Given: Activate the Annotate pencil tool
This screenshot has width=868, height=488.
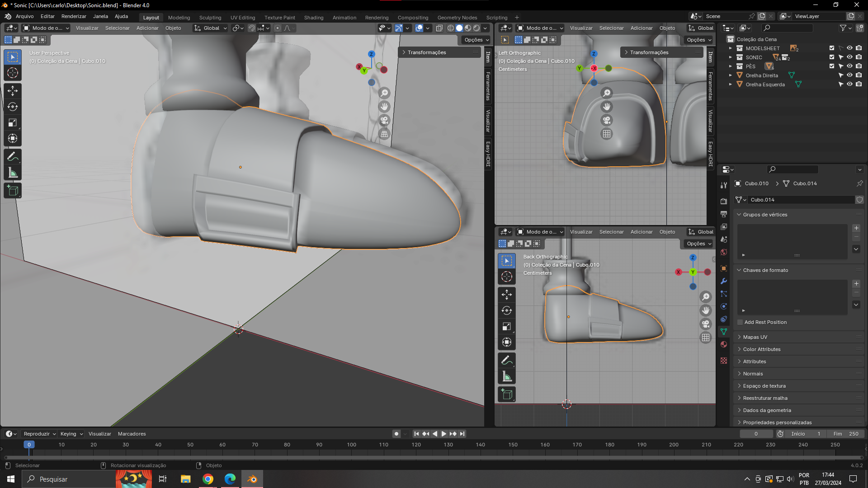Looking at the screenshot, I should [13, 157].
